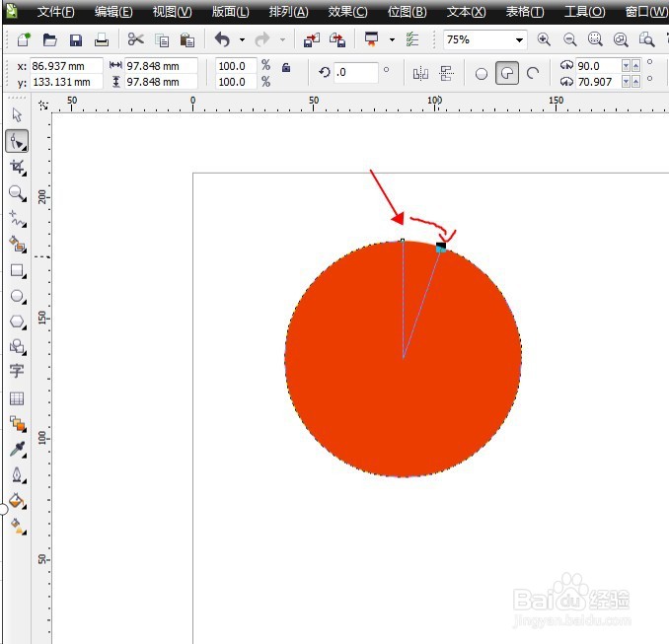This screenshot has width=669, height=644.
Task: Create a new document
Action: click(x=24, y=40)
